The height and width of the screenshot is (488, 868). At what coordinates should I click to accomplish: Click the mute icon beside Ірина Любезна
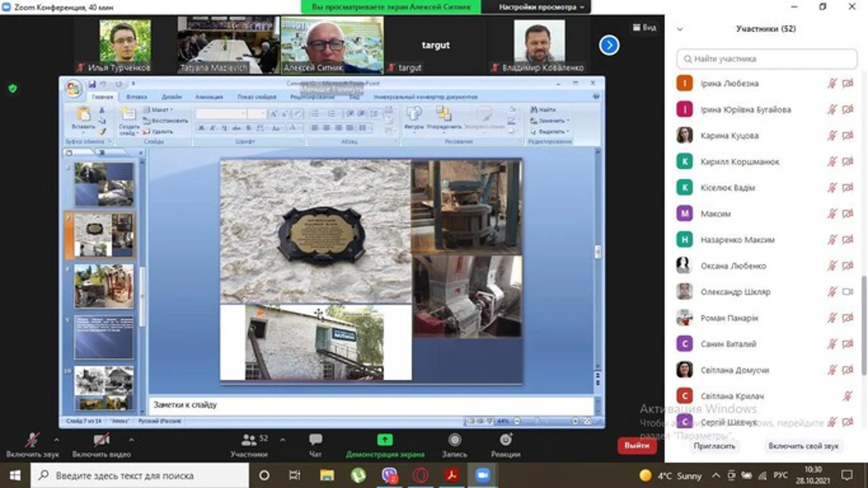[832, 83]
